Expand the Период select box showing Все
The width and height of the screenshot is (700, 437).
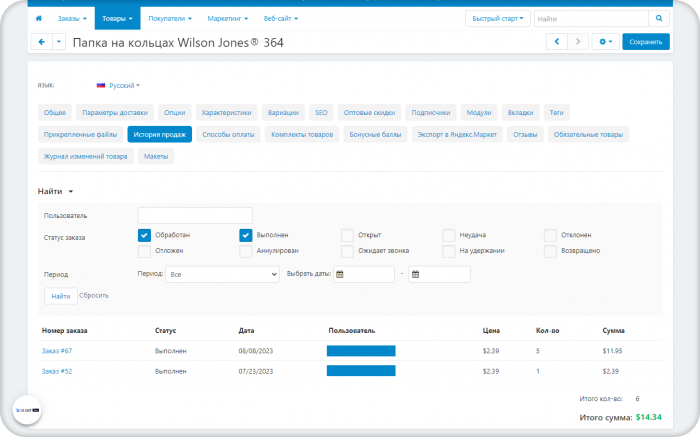click(222, 274)
